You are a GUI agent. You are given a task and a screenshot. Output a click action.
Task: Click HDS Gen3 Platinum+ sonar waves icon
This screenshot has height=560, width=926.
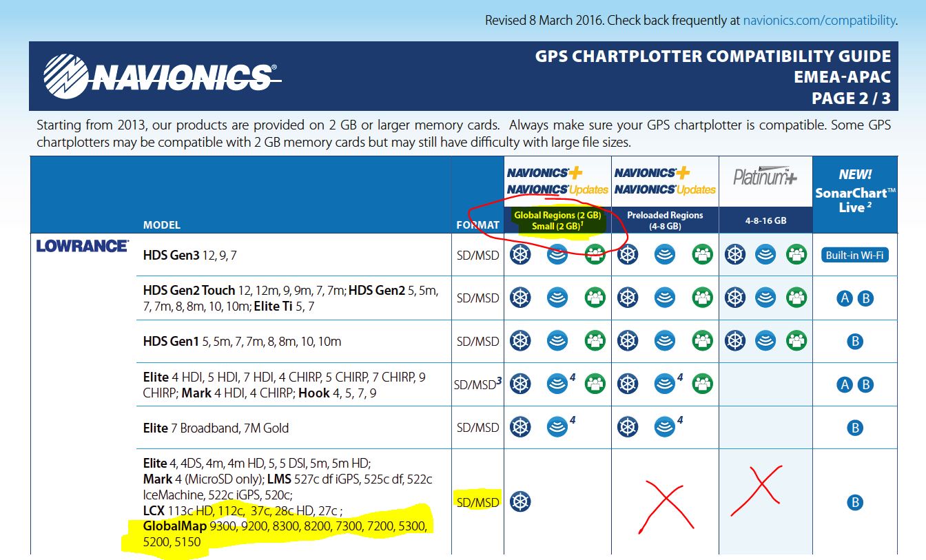click(x=765, y=255)
